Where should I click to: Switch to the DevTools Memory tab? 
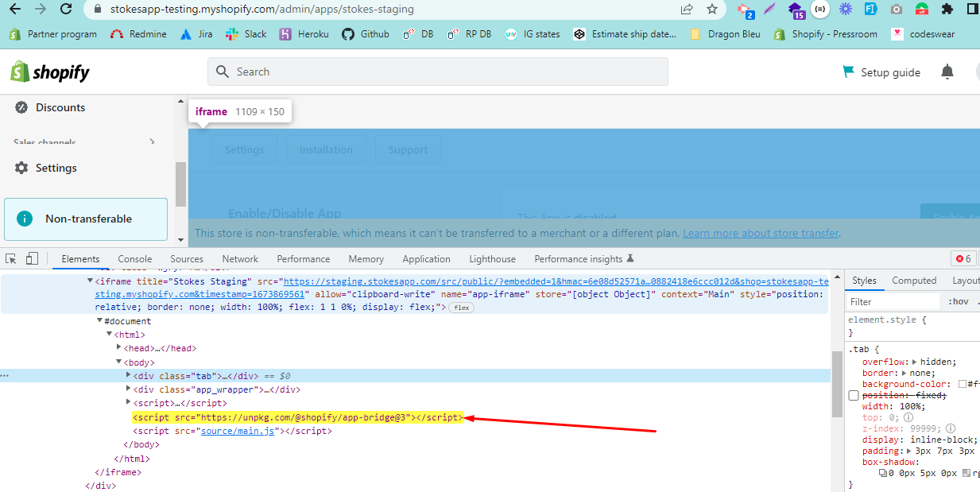[x=366, y=259]
